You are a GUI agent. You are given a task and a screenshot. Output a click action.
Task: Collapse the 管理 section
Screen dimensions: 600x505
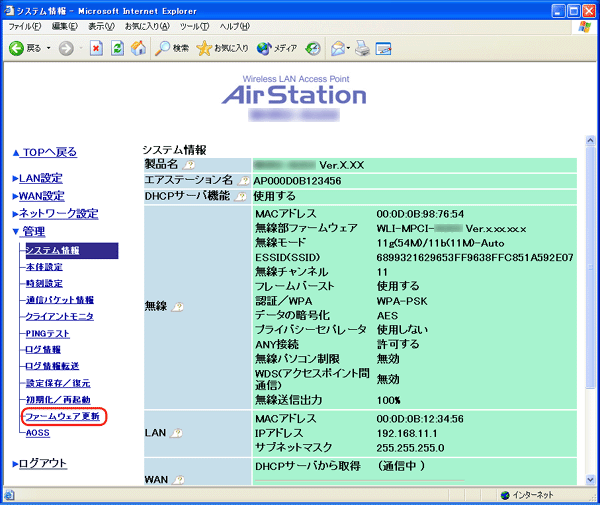tap(33, 231)
